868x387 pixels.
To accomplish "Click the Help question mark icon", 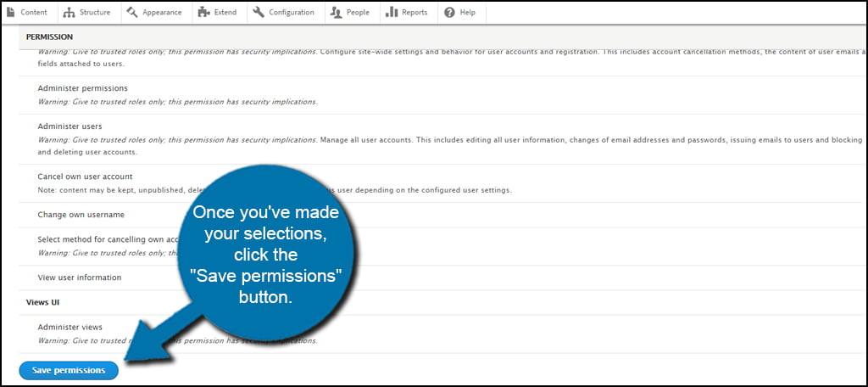I will (449, 12).
